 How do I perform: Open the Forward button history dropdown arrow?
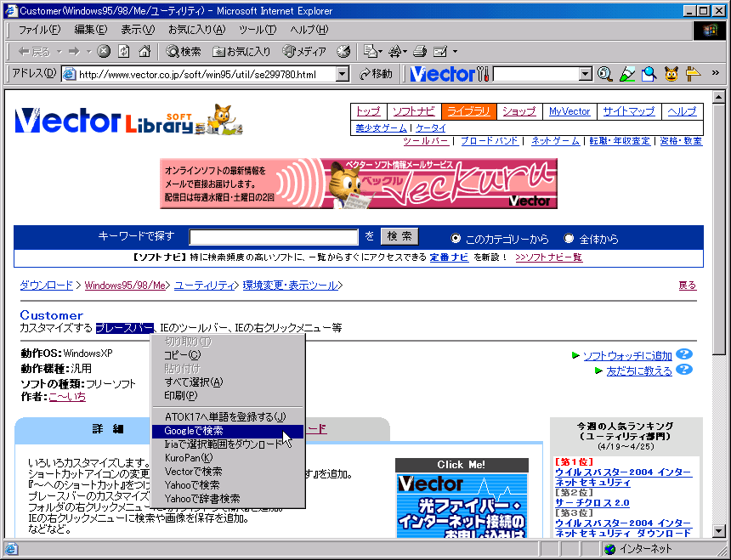[88, 51]
